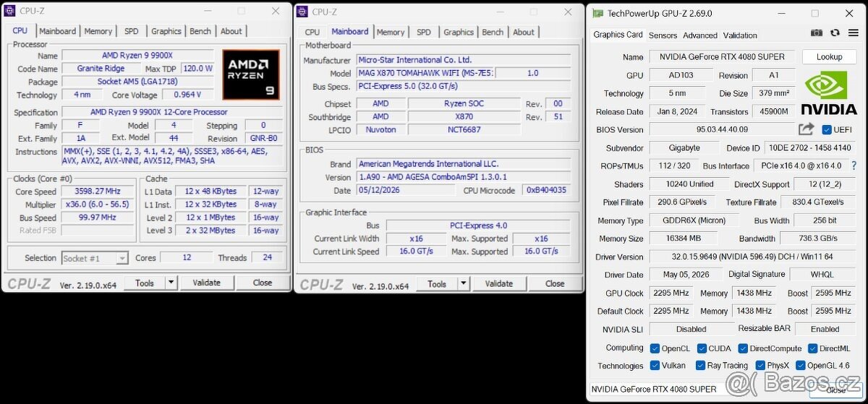This screenshot has height=404, width=868.
Task: Toggle the PhysX checkbox
Action: click(x=760, y=366)
